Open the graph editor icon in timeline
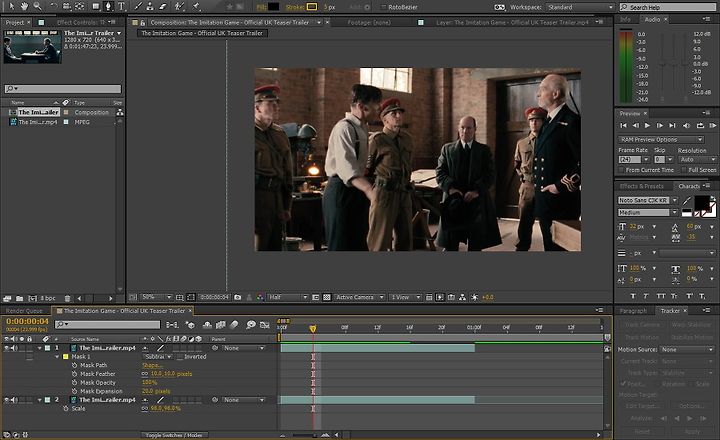Screen dimensions: 720x440 point(265,325)
